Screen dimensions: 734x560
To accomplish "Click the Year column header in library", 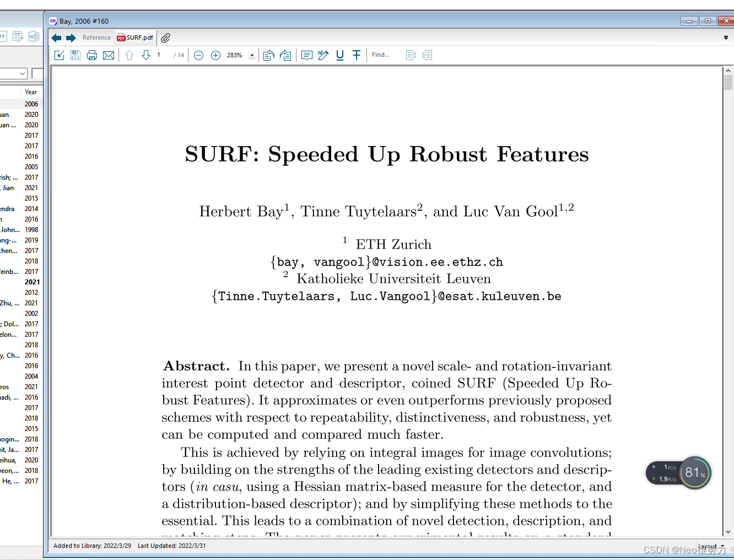I will click(x=31, y=92).
